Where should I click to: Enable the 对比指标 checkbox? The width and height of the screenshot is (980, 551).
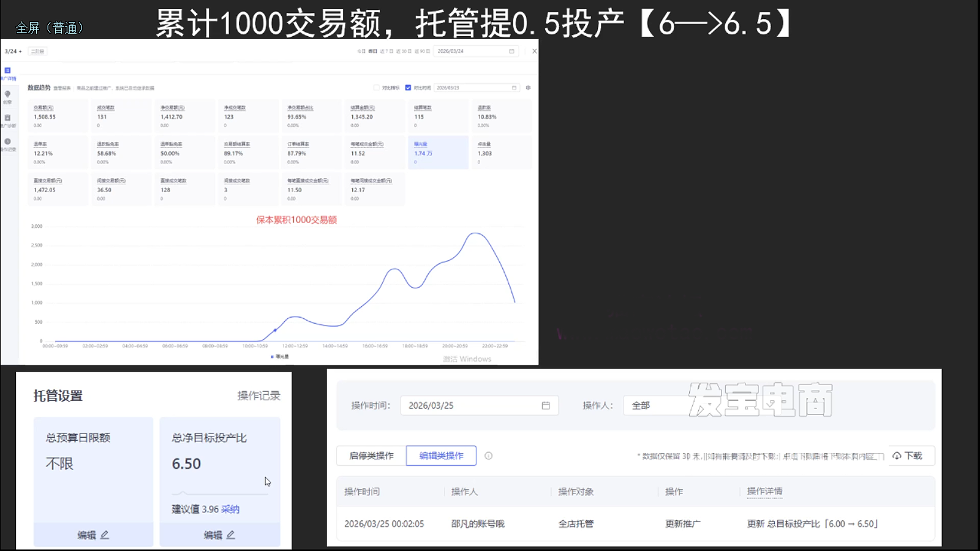pos(377,88)
